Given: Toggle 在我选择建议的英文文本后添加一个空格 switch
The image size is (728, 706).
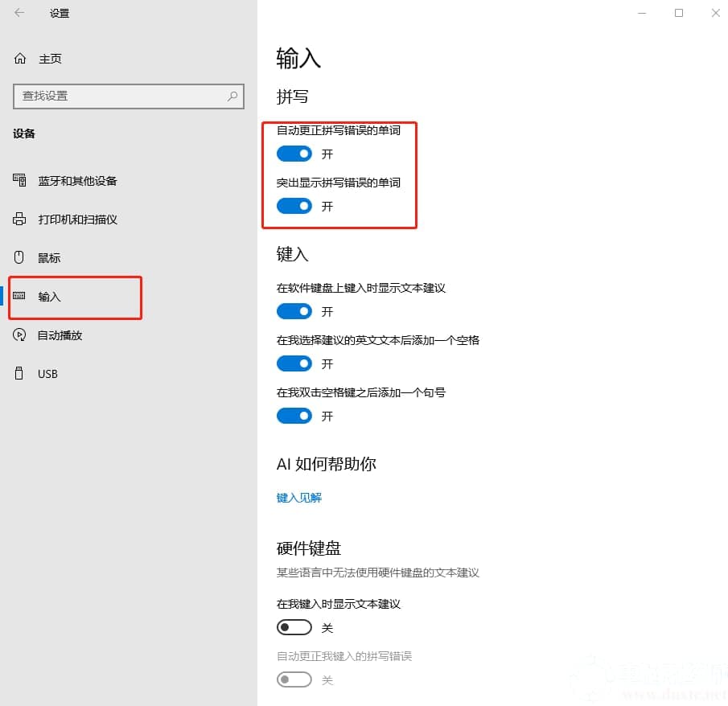Looking at the screenshot, I should pyautogui.click(x=294, y=363).
